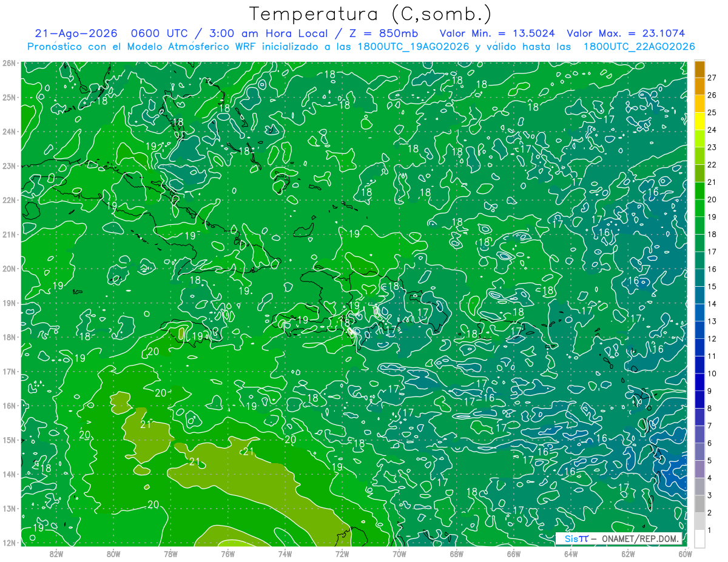Click the color-scale label 7
Screen dimensions: 728x562
pos(711,426)
